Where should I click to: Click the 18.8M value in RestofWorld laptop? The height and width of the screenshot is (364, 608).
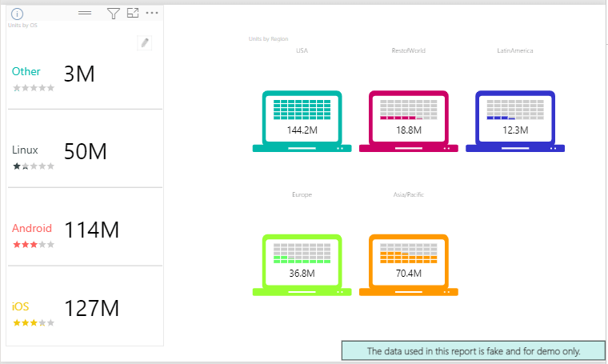[409, 130]
